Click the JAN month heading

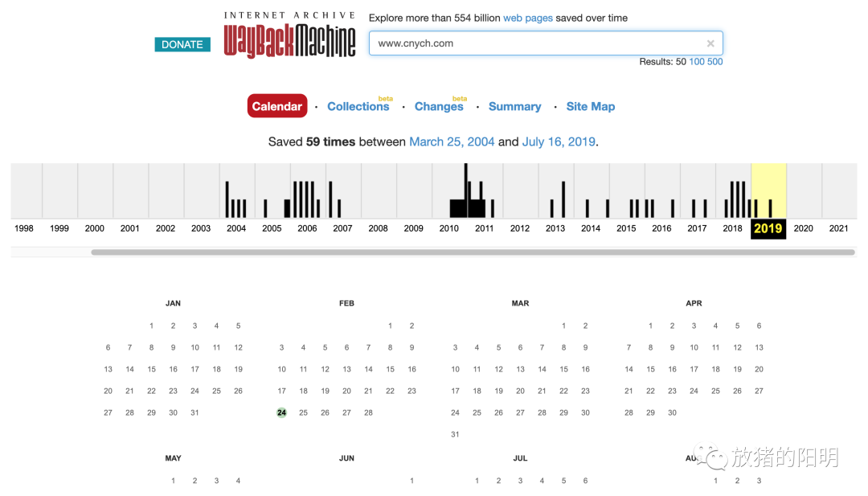pyautogui.click(x=173, y=303)
